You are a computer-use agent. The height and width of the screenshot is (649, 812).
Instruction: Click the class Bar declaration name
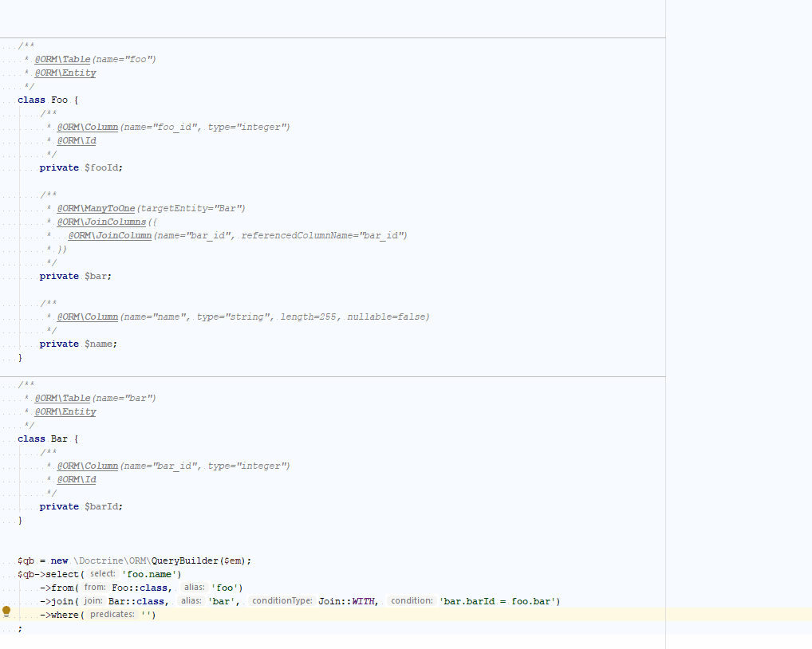click(x=60, y=439)
